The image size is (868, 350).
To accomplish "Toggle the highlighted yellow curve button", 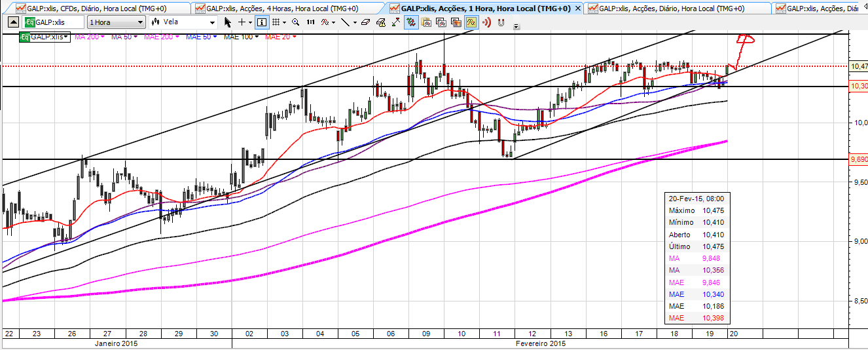I will coord(471,22).
